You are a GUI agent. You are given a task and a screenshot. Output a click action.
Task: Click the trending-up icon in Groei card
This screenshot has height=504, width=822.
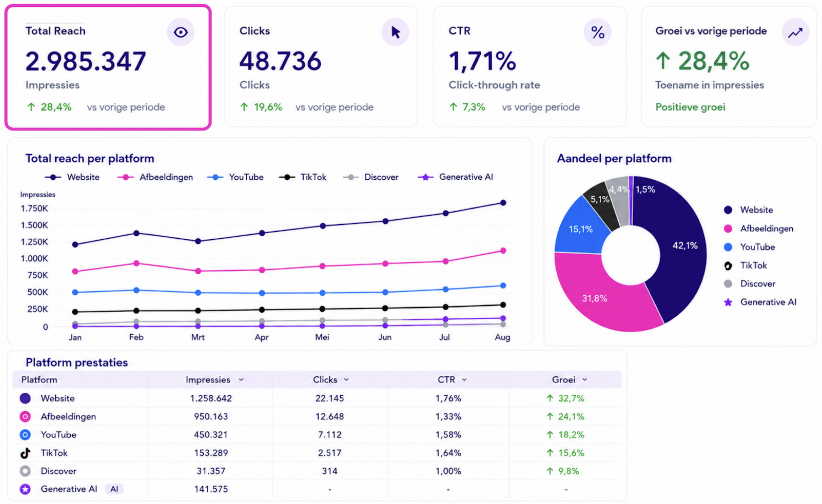795,32
